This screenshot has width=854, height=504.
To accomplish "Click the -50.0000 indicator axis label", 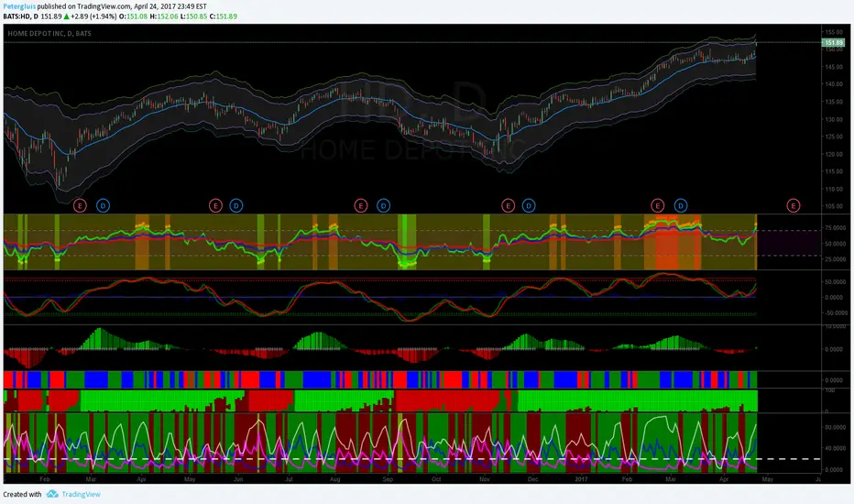I will [834, 313].
